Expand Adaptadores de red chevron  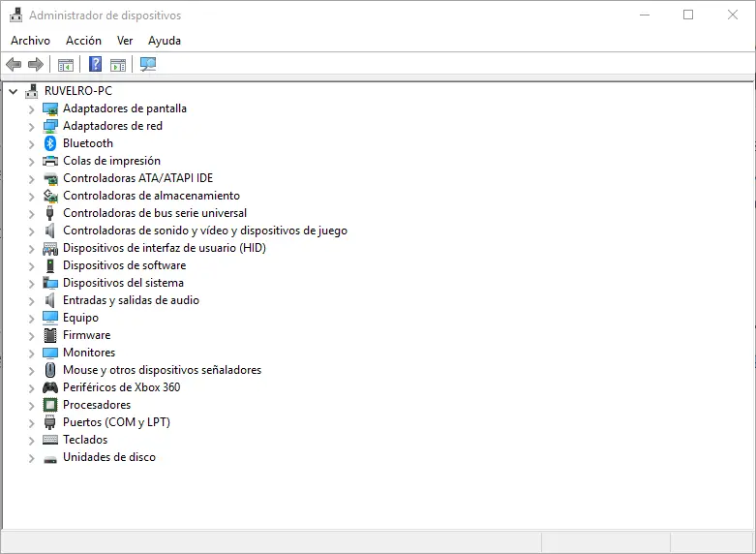(x=31, y=127)
